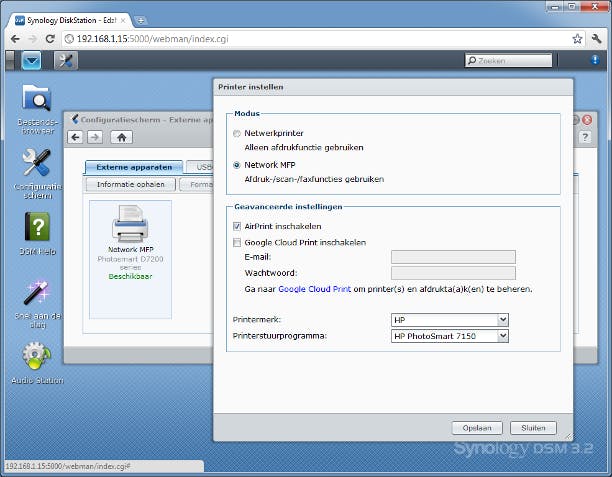Close the Configuratiescherm window with red X
Viewport: 612px width, 477px height.
click(x=587, y=120)
